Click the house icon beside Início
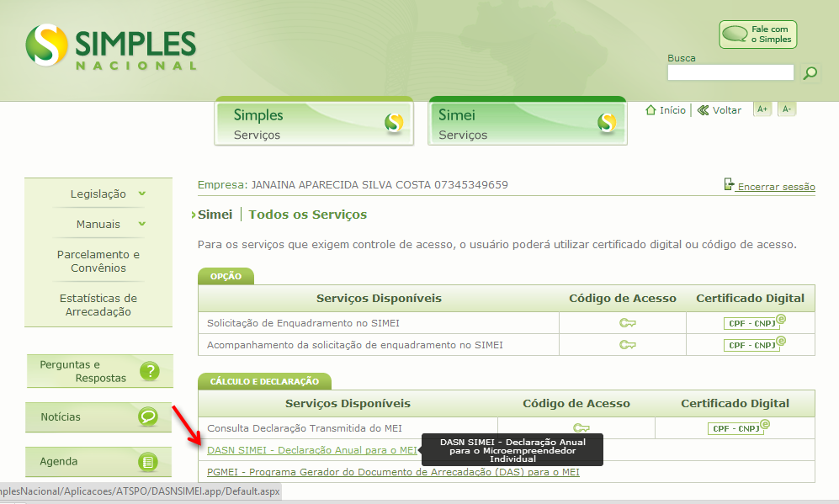This screenshot has height=504, width=839. [x=650, y=109]
